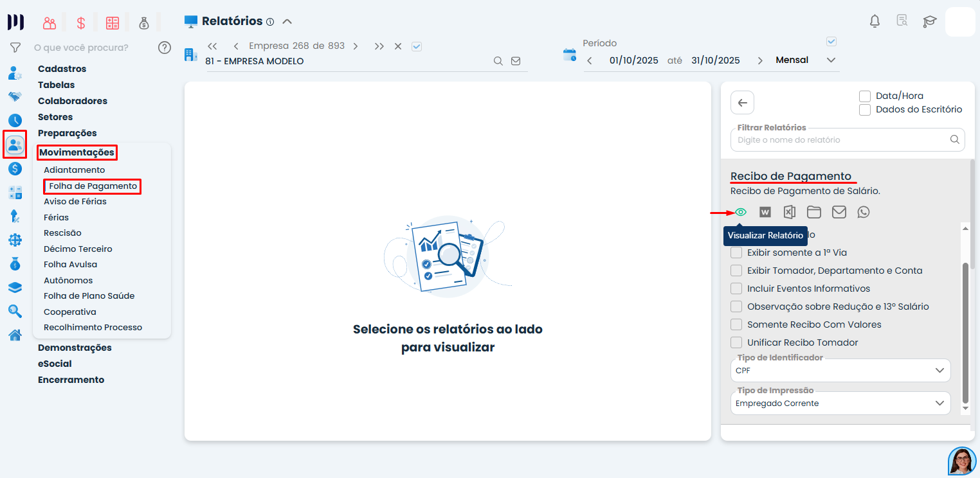Open the notifications bell icon
The width and height of the screenshot is (980, 478).
coord(875,21)
